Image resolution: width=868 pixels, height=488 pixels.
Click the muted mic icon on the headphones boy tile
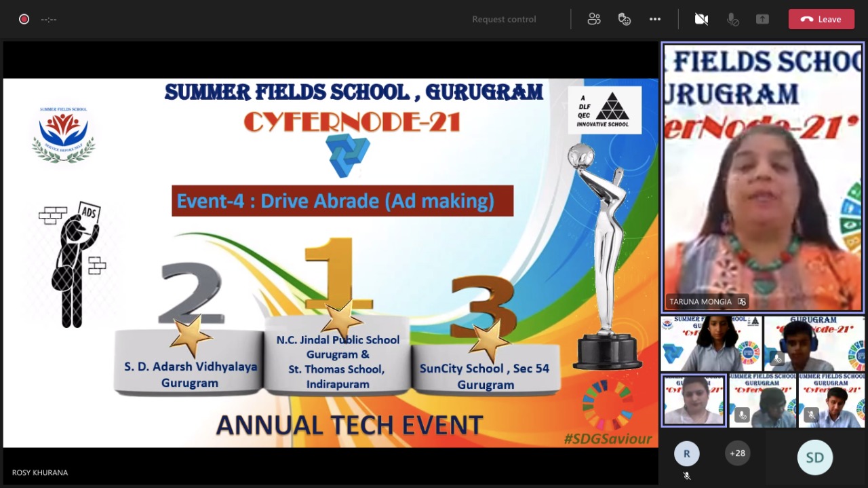click(x=778, y=358)
